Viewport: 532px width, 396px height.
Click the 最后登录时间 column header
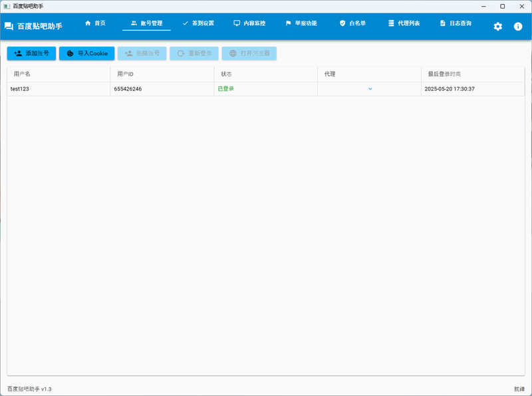click(x=473, y=74)
